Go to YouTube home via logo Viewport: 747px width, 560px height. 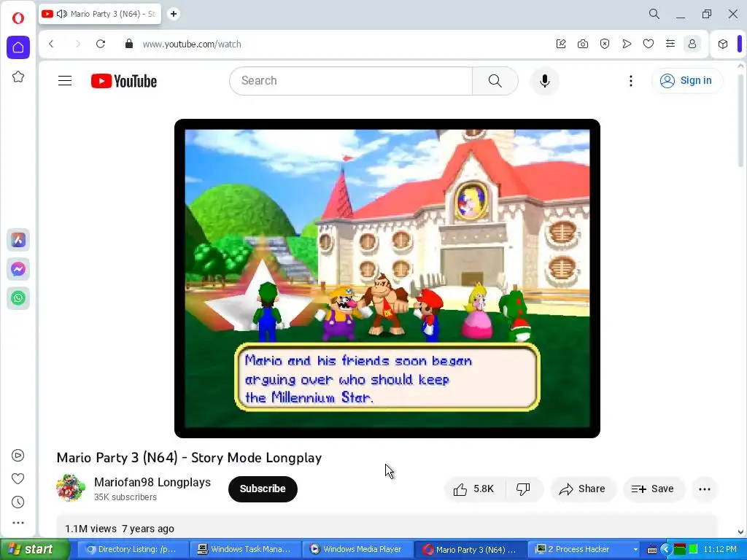tap(124, 81)
